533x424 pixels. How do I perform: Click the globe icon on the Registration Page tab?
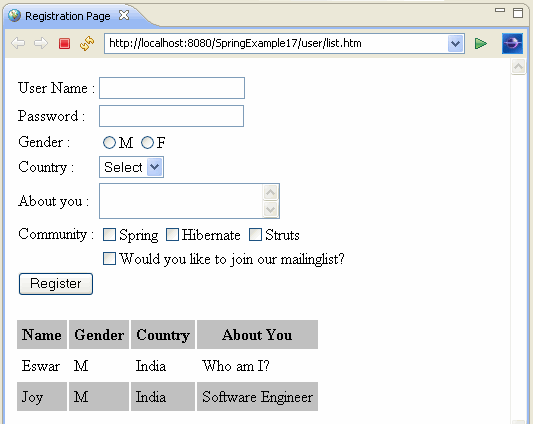[x=14, y=16]
